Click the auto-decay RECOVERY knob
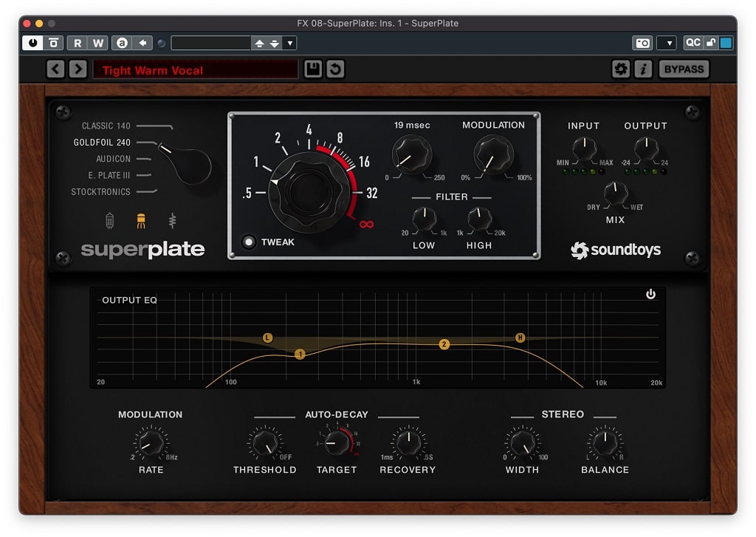 (x=408, y=443)
